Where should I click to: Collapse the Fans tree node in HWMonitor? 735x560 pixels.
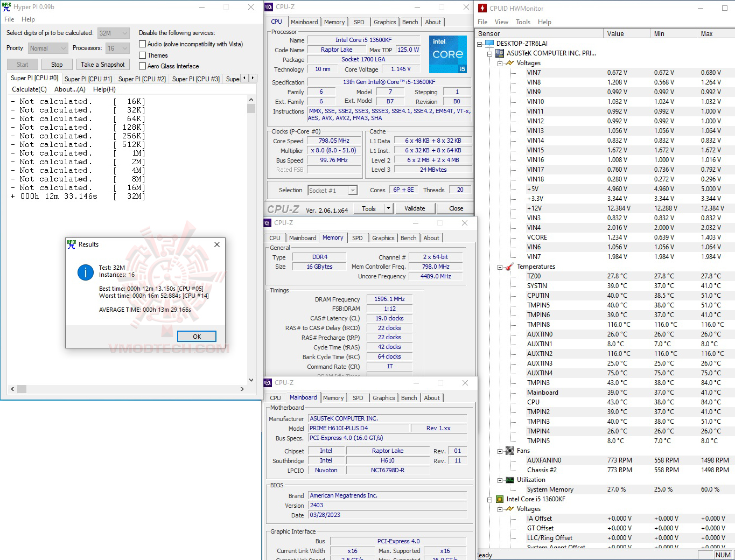click(500, 451)
